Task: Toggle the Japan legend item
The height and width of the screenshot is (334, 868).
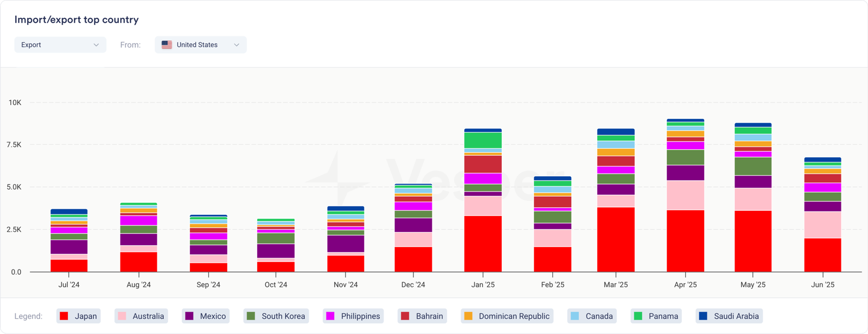Action: 79,316
